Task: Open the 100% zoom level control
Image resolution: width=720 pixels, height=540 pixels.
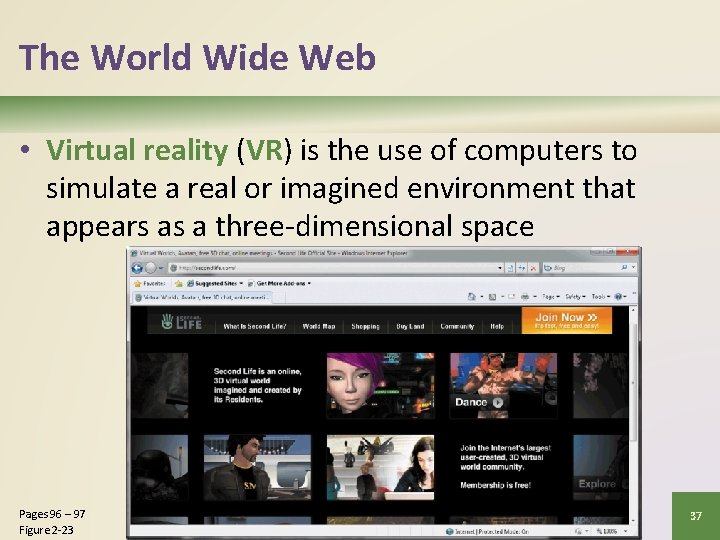Action: pos(611,531)
